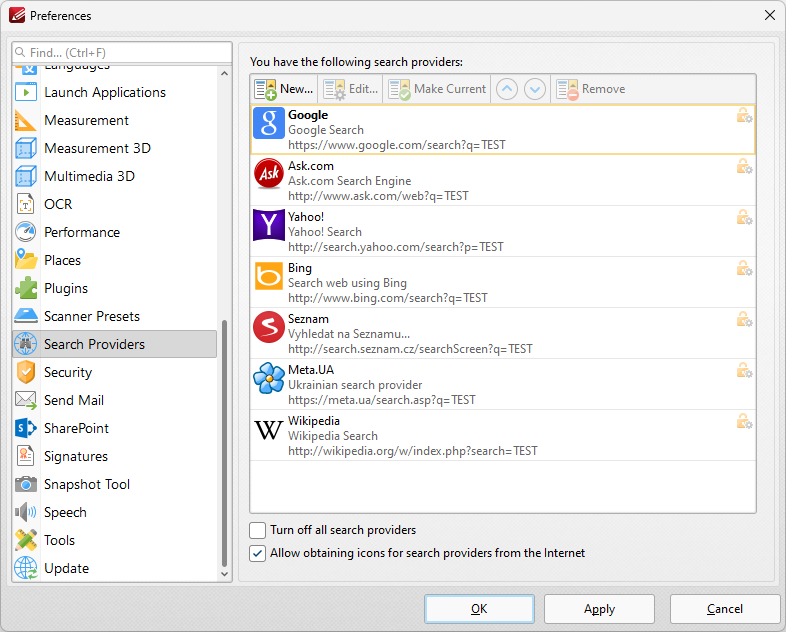The height and width of the screenshot is (632, 786).
Task: Move provider up with the up arrow
Action: coord(507,89)
